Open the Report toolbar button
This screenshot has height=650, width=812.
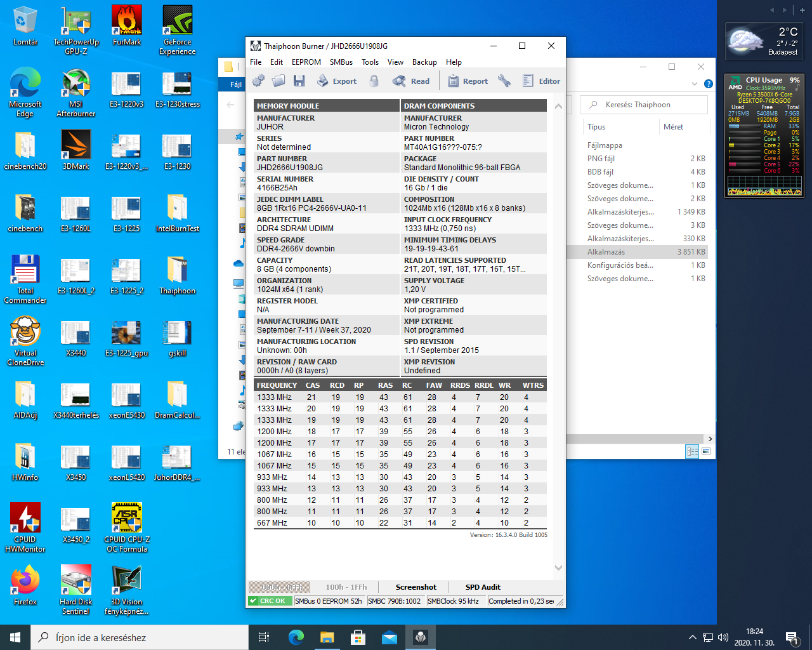[x=468, y=81]
